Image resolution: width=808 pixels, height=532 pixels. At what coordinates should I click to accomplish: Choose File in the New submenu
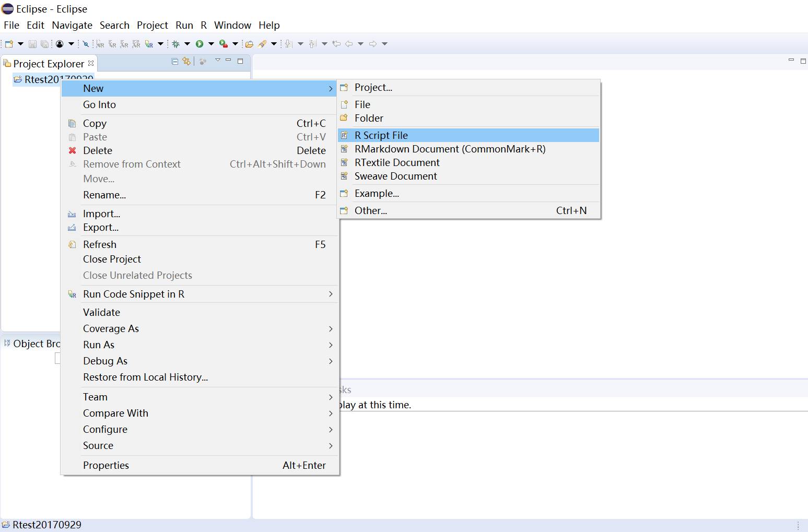[469, 104]
